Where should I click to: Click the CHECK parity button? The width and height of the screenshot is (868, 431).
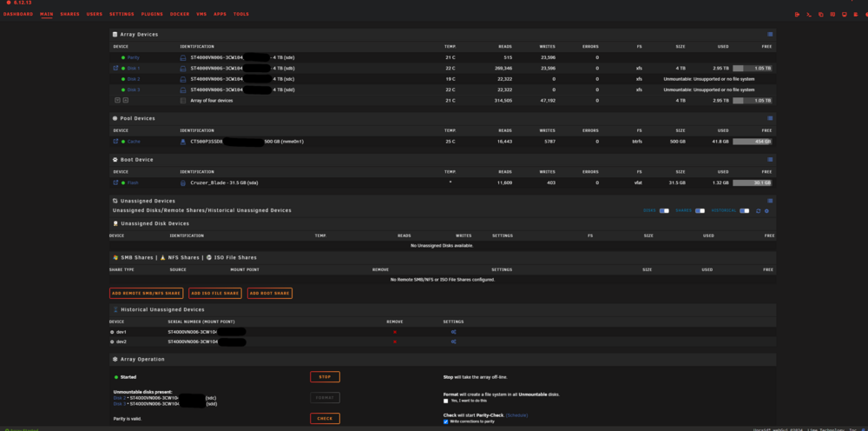(x=325, y=418)
